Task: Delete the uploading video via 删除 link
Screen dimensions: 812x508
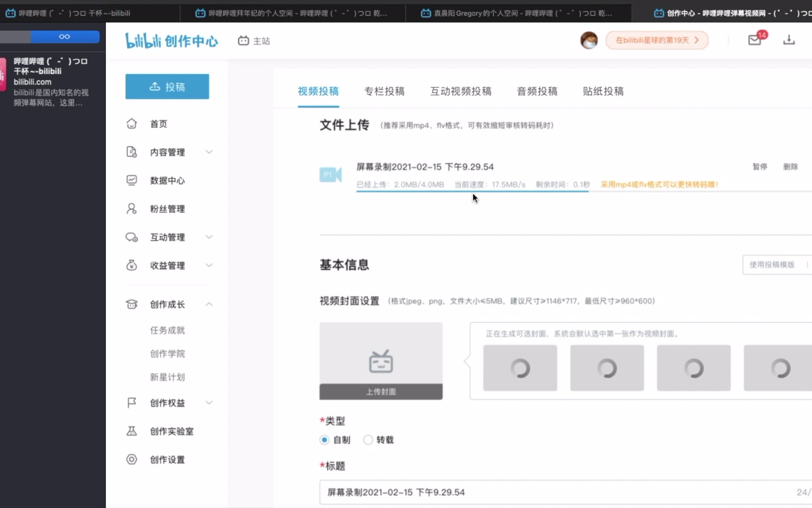Action: click(791, 167)
